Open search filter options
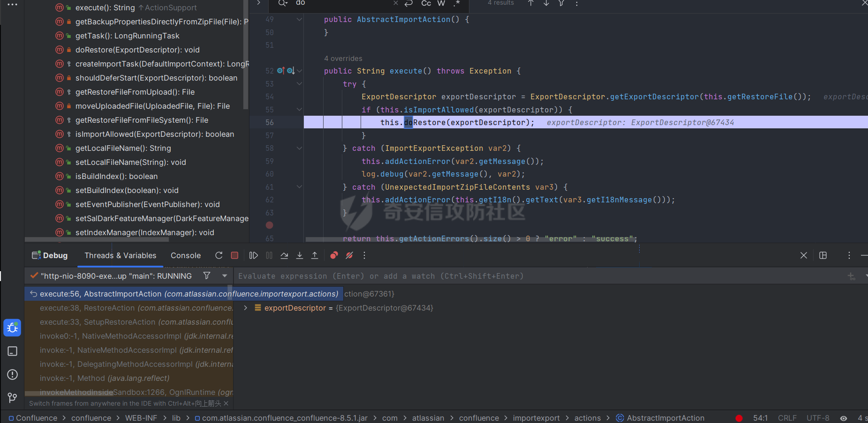868x423 pixels. (x=561, y=3)
